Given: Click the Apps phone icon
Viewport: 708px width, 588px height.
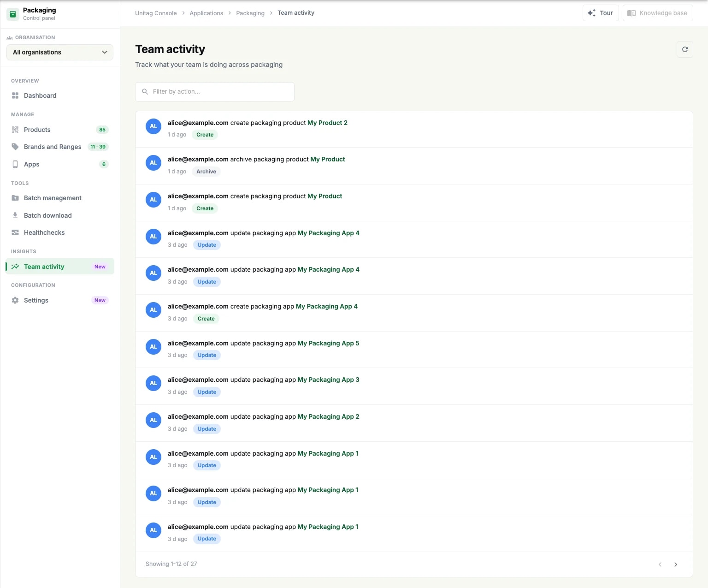Looking at the screenshot, I should 15,164.
